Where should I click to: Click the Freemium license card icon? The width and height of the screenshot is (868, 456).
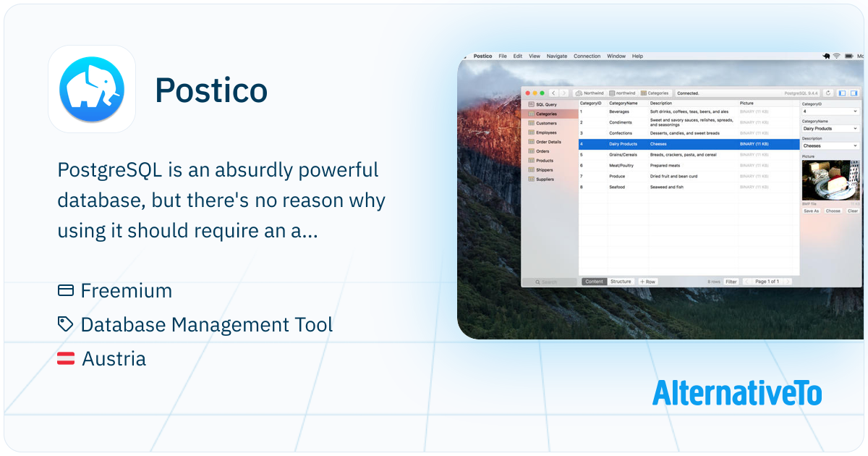pos(66,290)
